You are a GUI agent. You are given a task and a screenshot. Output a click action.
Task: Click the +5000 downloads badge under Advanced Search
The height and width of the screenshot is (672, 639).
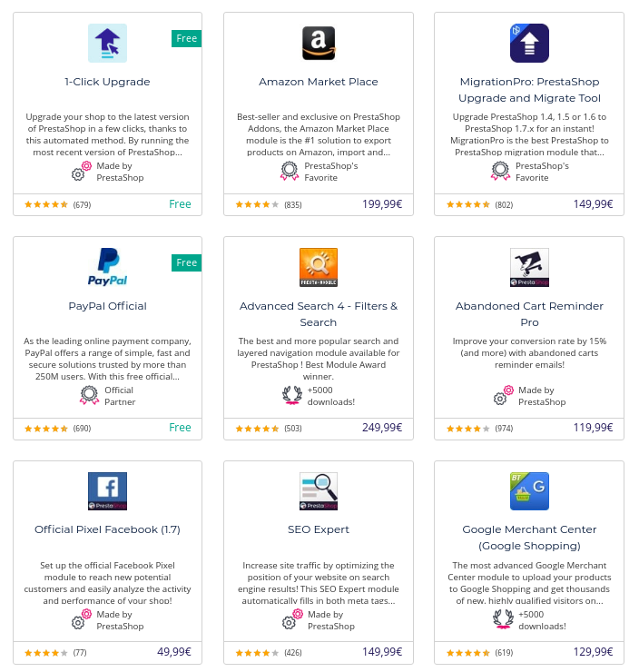point(319,396)
